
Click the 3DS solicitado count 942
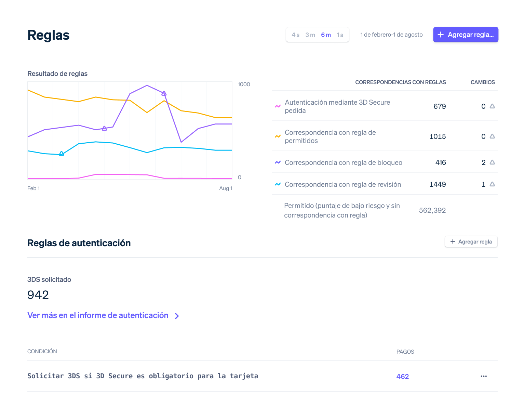pyautogui.click(x=38, y=295)
